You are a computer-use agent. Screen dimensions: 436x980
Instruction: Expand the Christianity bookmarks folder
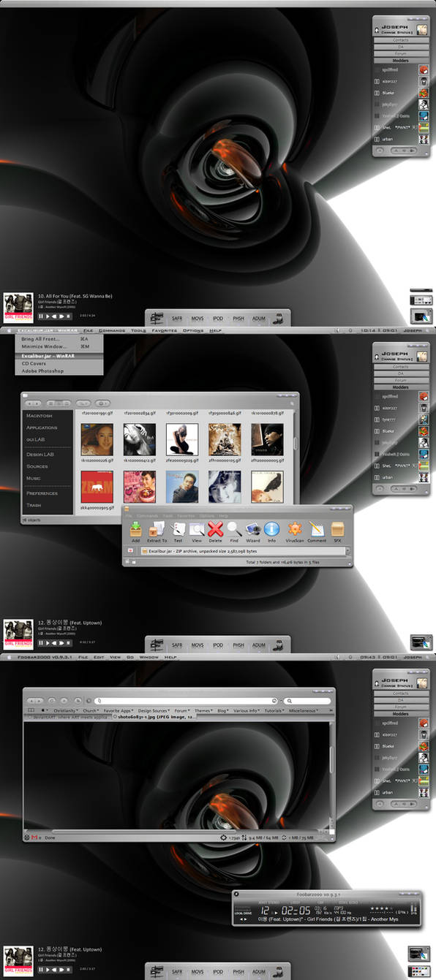[66, 710]
